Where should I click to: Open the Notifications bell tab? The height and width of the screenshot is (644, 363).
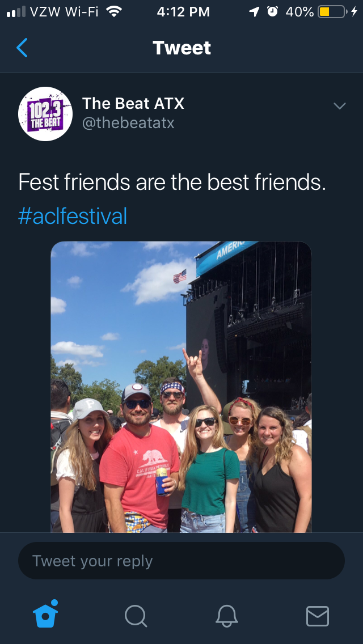pyautogui.click(x=226, y=616)
